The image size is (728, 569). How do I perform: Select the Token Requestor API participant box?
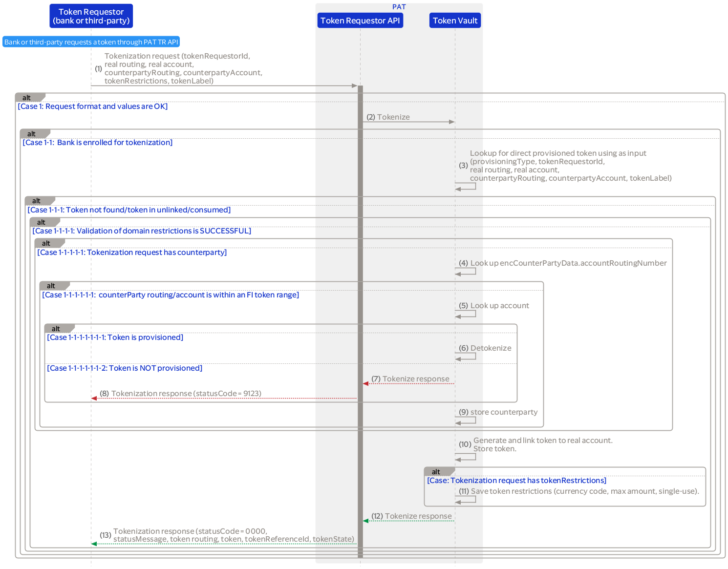pos(360,20)
